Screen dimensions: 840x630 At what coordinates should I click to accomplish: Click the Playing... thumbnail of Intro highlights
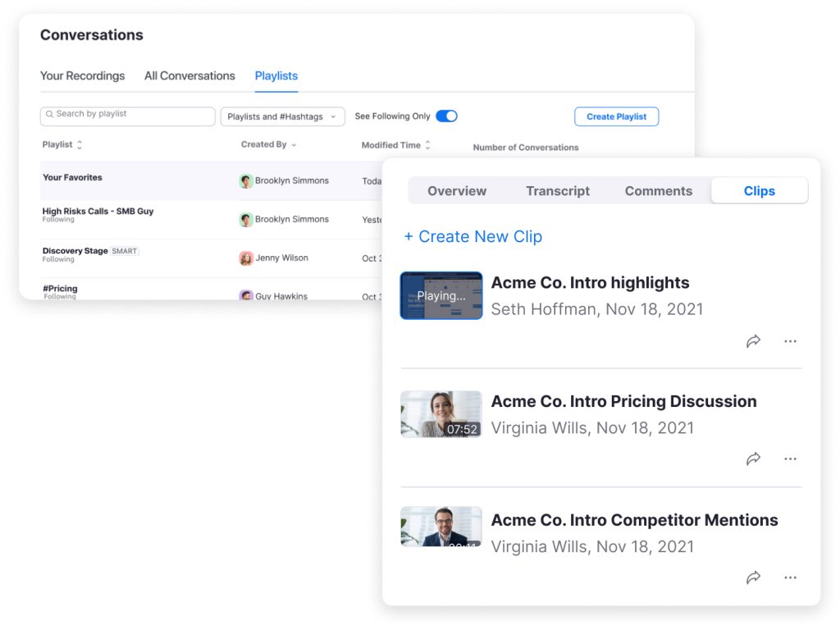tap(441, 295)
